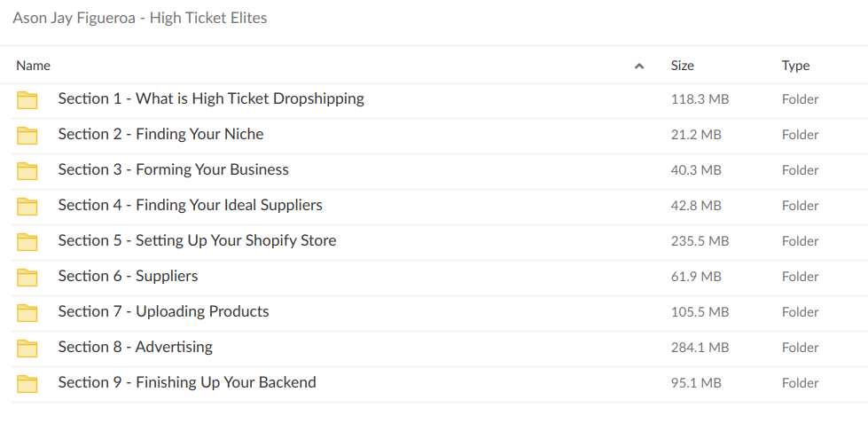Open Setting Up Your Shopify Store folder
Viewport: 868px width, 431px height.
(x=197, y=240)
